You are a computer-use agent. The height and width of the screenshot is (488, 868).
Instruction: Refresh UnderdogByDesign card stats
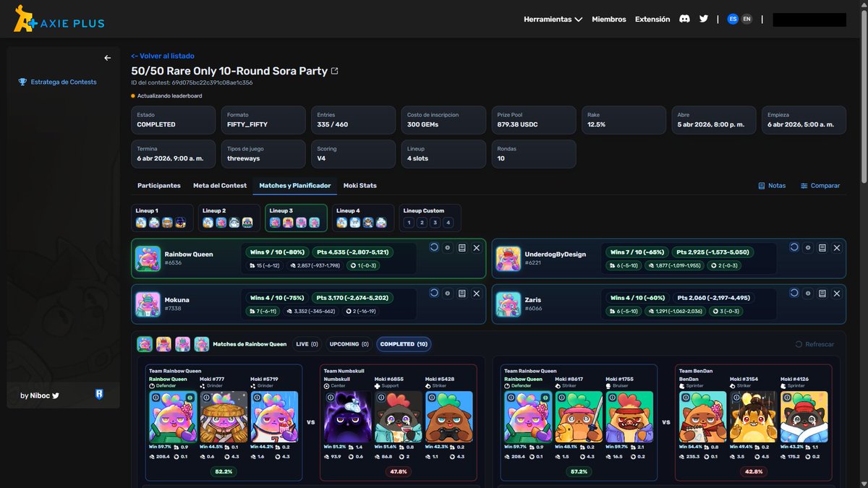coord(794,247)
